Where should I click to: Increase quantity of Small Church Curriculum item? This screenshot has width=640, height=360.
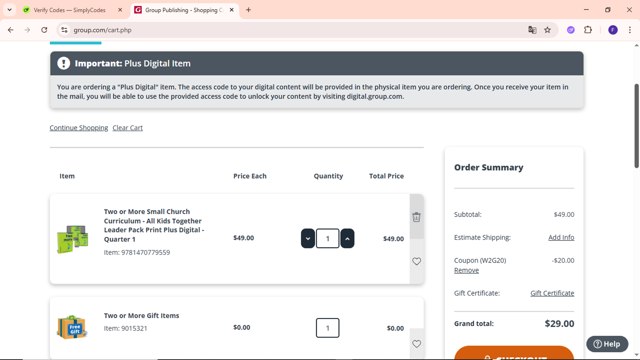point(347,238)
